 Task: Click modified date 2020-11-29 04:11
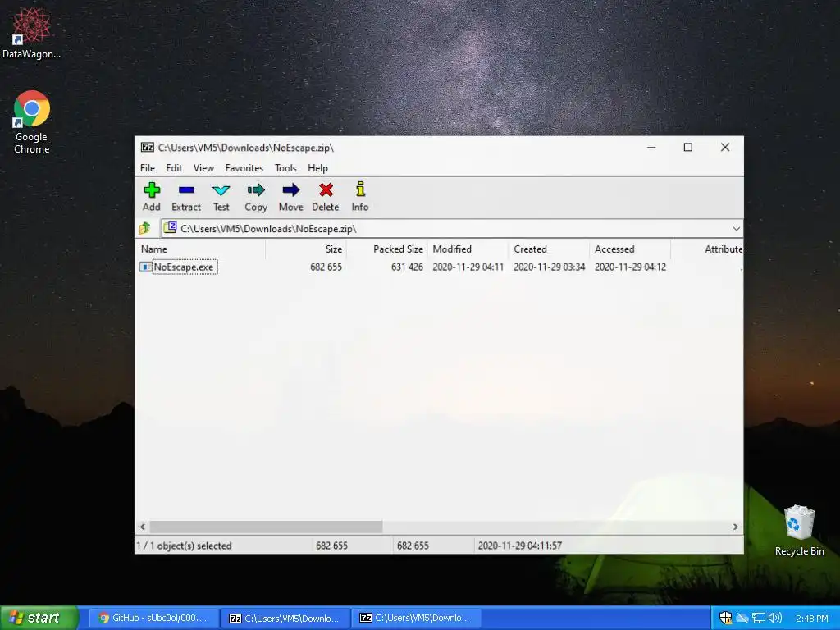[x=468, y=267]
